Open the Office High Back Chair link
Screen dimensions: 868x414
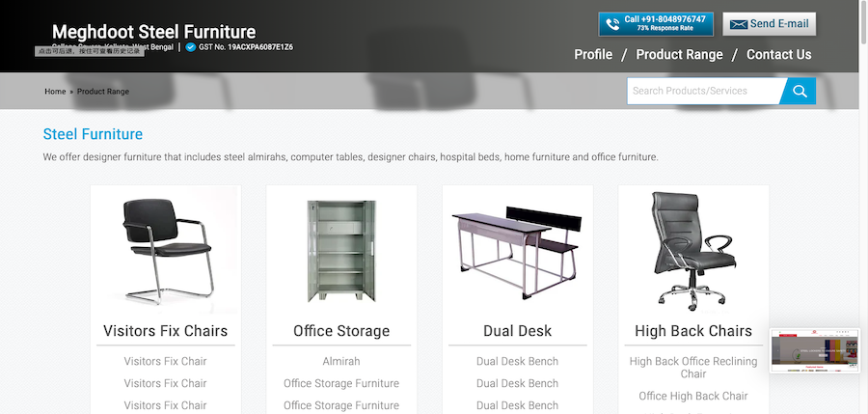pyautogui.click(x=693, y=397)
